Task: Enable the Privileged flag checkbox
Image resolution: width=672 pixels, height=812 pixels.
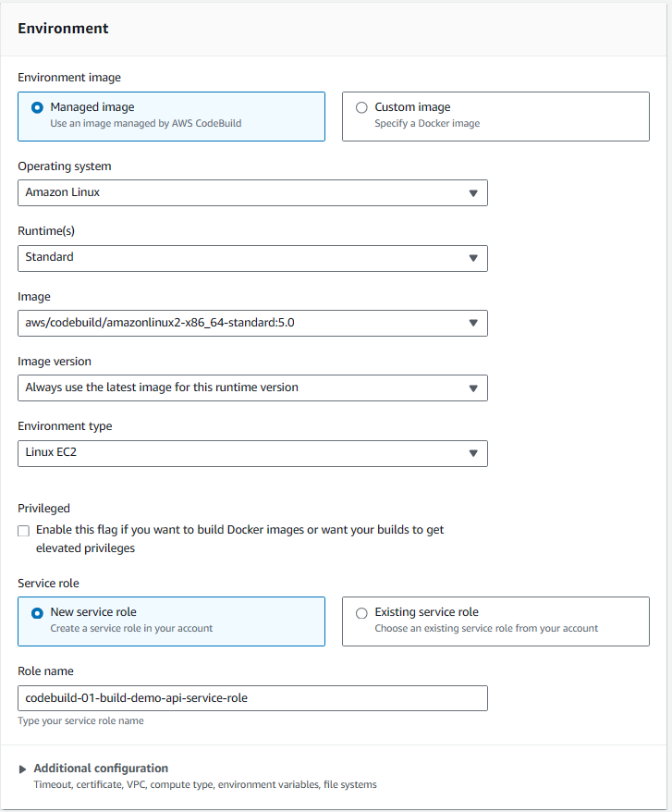Action: (x=23, y=530)
